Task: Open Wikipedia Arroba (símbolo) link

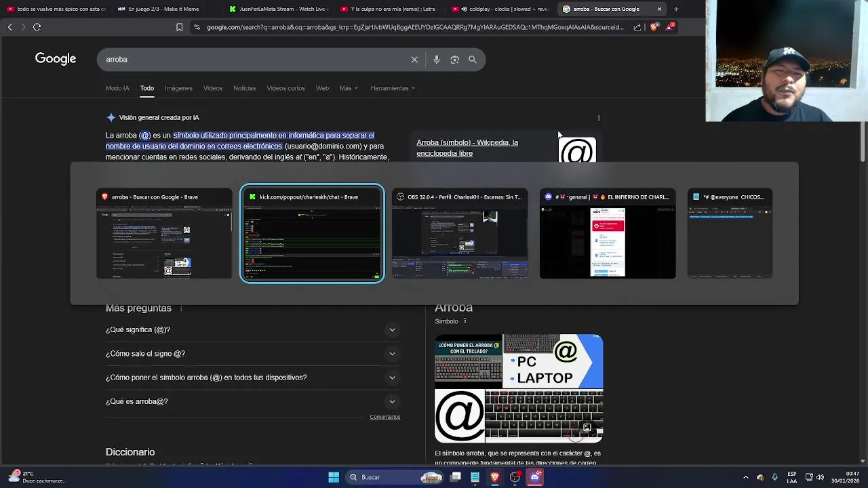Action: (x=467, y=148)
